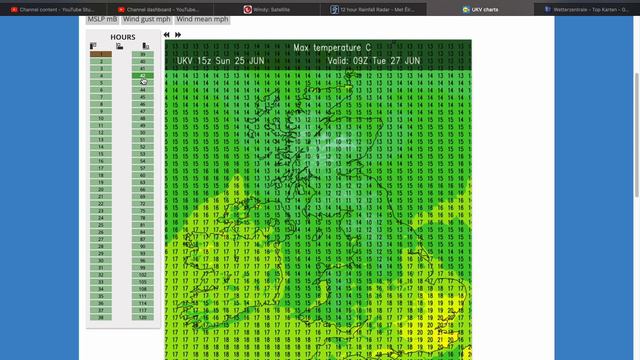Select forecast hour 102
Screen dimensions: 640x360
(143, 275)
